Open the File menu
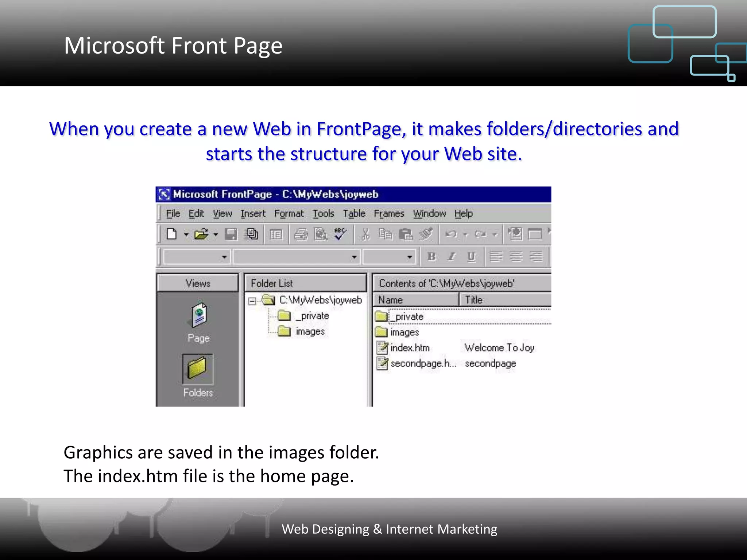Viewport: 747px width, 560px height. (x=173, y=214)
